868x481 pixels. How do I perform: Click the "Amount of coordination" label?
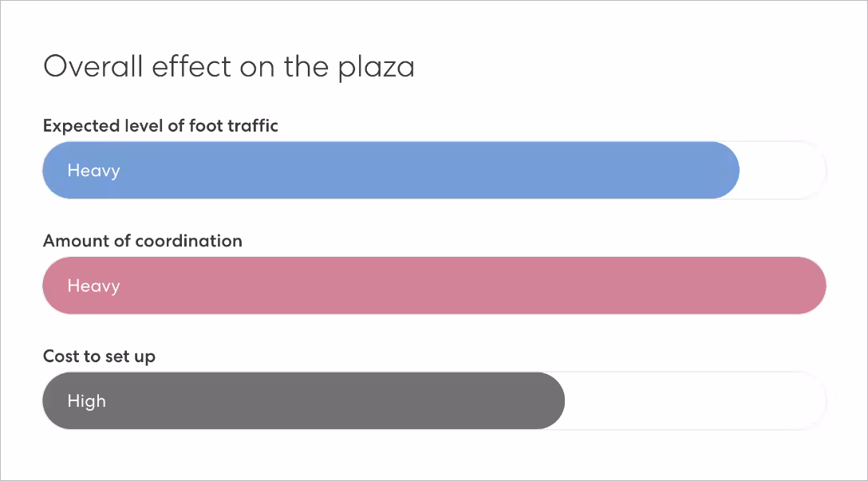tap(142, 241)
